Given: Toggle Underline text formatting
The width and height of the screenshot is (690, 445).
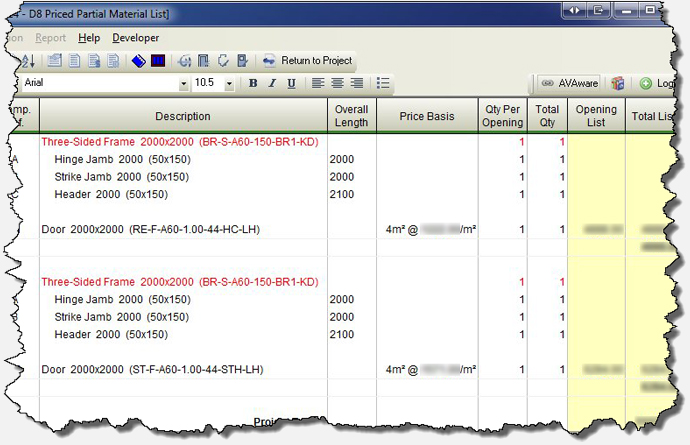Looking at the screenshot, I should [x=290, y=83].
